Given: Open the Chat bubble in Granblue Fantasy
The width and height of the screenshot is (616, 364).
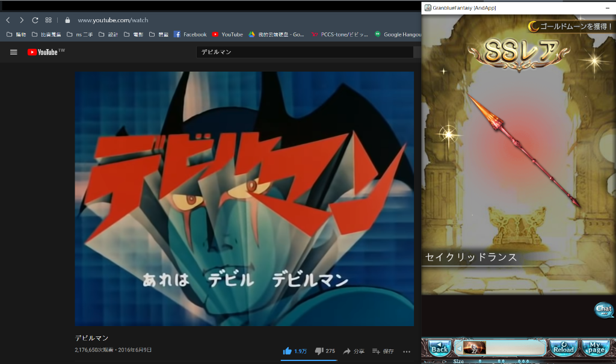Looking at the screenshot, I should pos(604,309).
